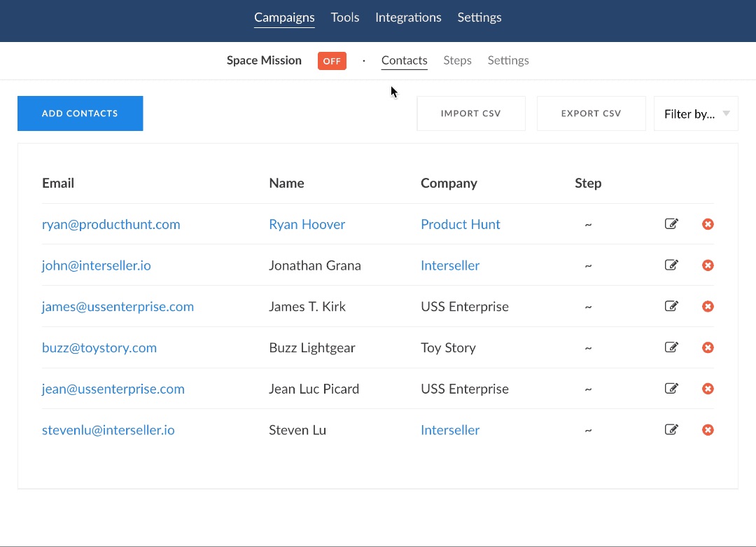
Task: Delete the James T. Kirk contact
Action: click(708, 307)
